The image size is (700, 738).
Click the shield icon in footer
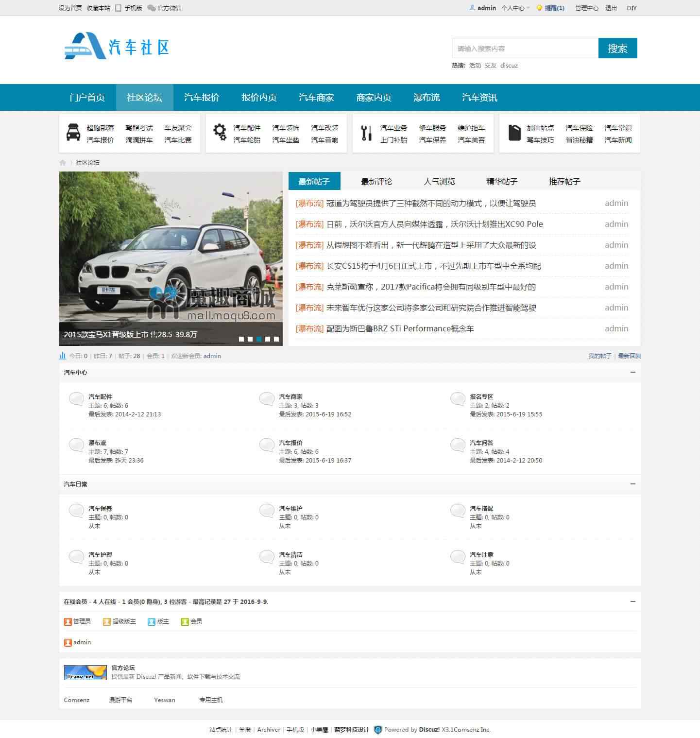tap(378, 730)
